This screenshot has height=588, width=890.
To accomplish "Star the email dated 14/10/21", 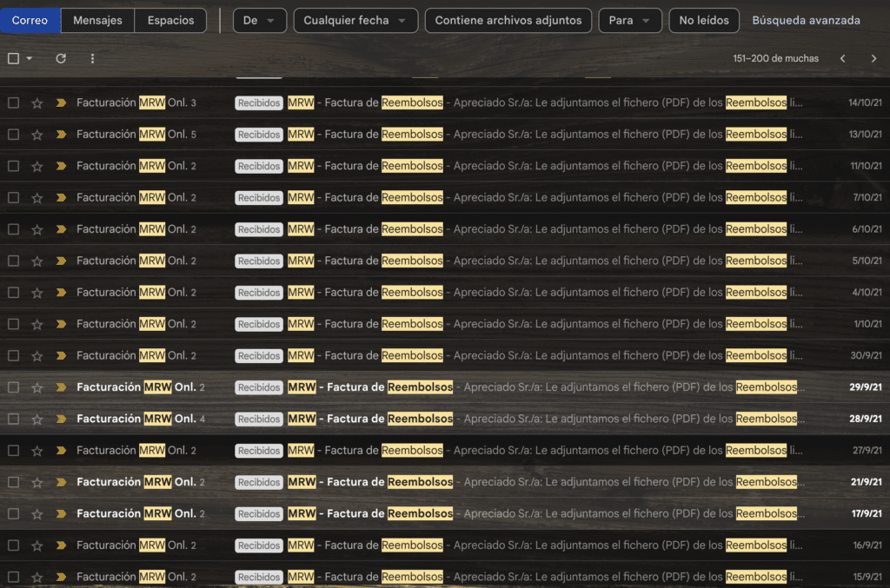I will coord(37,103).
